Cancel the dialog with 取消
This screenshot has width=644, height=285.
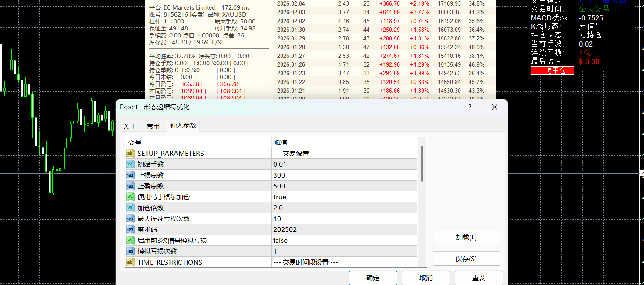(426, 278)
